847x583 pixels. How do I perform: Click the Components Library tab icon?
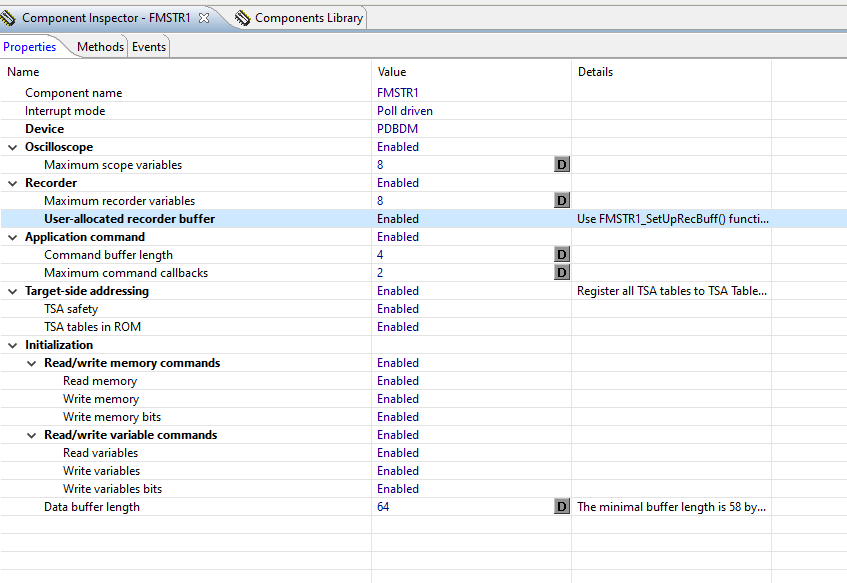(x=242, y=18)
